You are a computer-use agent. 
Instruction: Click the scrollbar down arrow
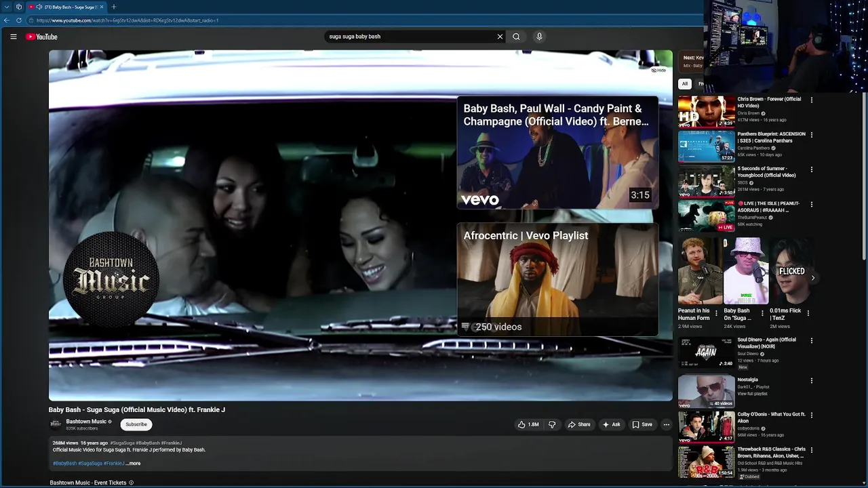pyautogui.click(x=864, y=484)
